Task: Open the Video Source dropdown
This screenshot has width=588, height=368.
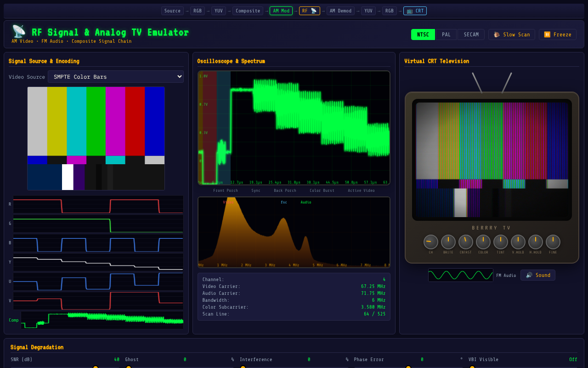Action: click(116, 77)
